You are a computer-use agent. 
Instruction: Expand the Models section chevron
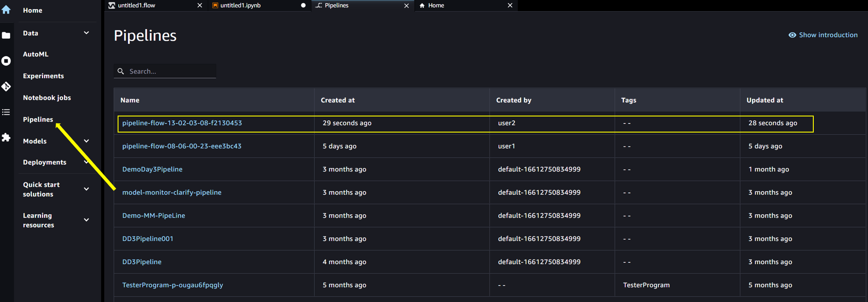click(x=86, y=141)
